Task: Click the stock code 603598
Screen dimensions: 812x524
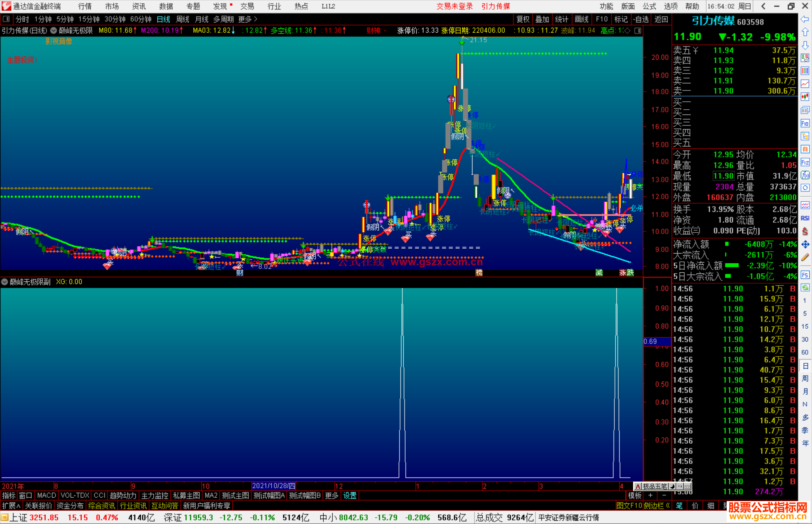Action: [750, 22]
